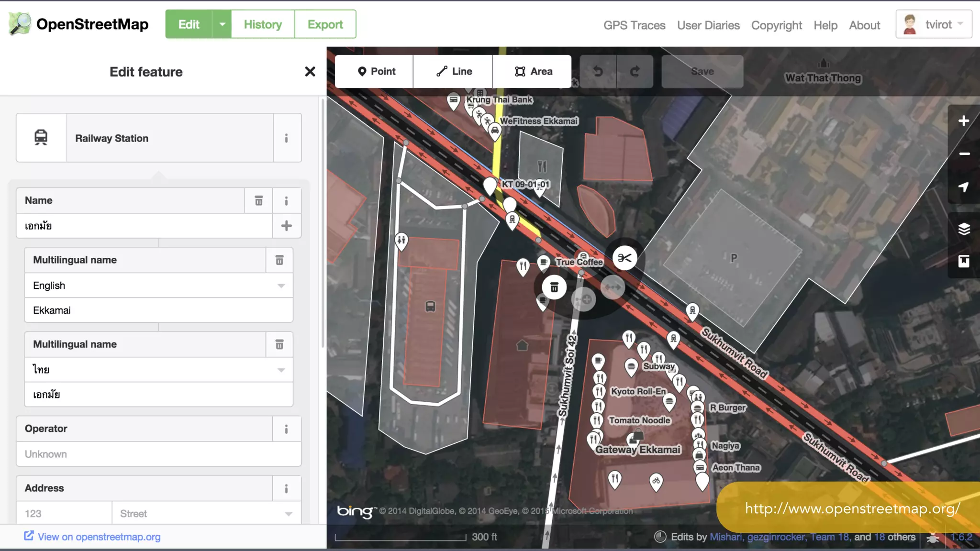Click the Ekkamai English name field
980x551 pixels.
point(158,310)
